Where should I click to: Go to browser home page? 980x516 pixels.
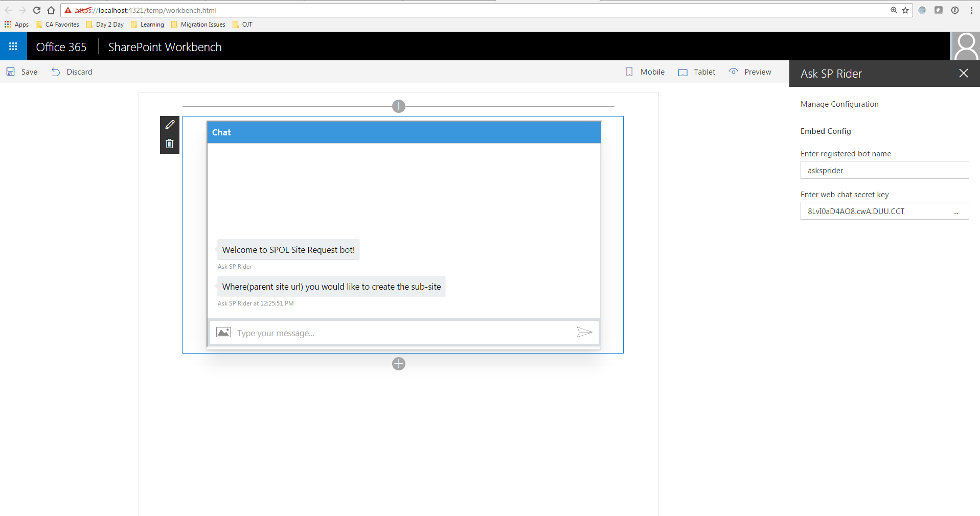tap(51, 10)
